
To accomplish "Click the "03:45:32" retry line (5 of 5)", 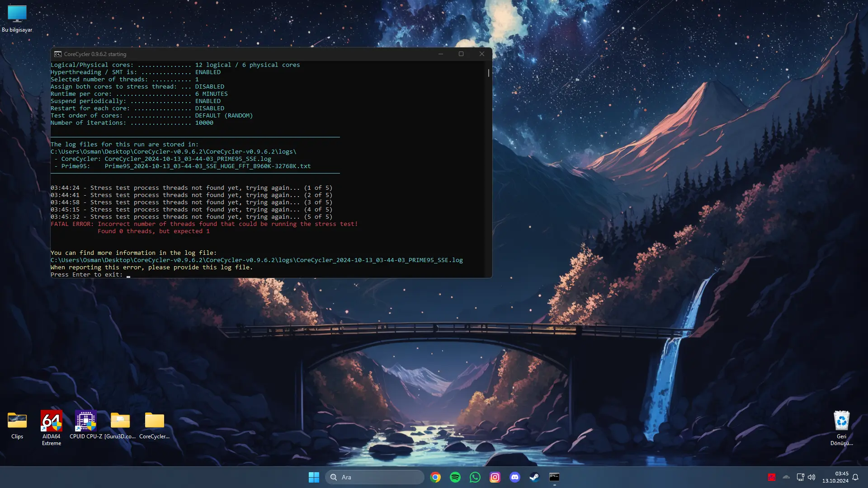I will point(192,217).
